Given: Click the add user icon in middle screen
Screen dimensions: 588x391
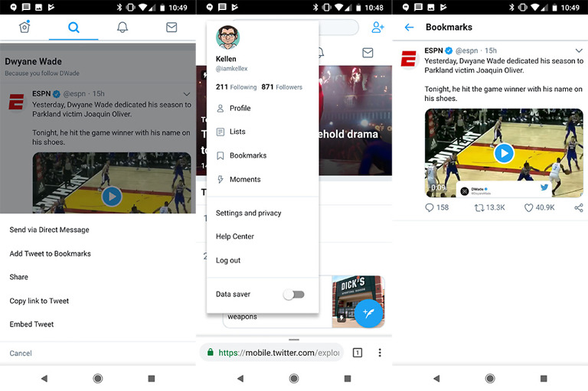Looking at the screenshot, I should click(x=377, y=28).
